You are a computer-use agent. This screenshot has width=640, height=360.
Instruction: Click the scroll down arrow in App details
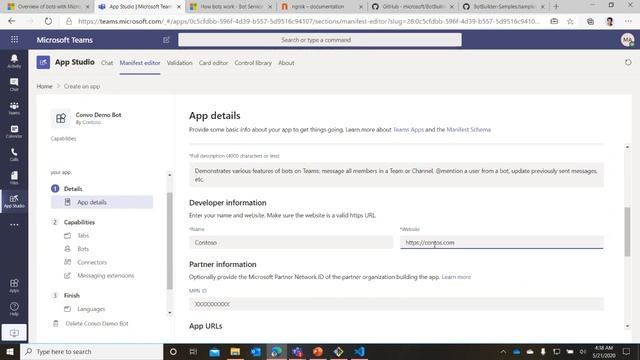click(627, 326)
